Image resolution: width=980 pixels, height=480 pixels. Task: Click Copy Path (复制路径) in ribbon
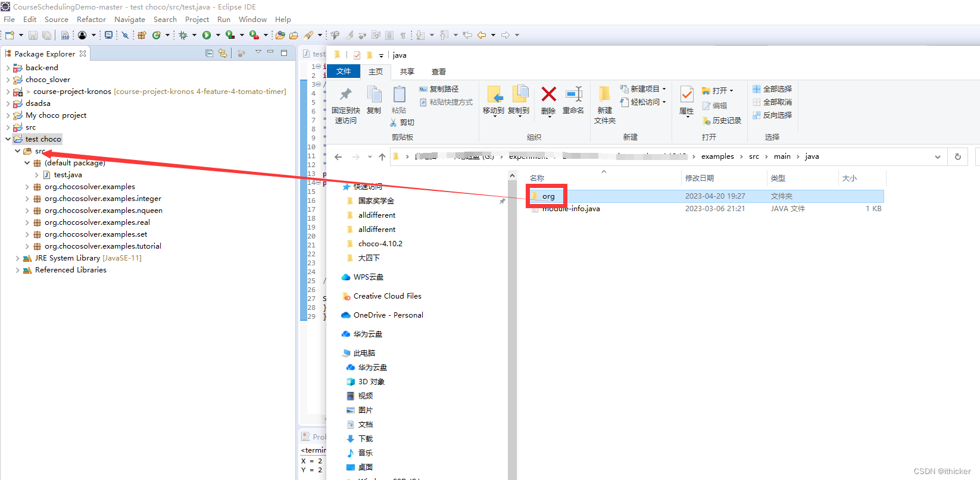[x=439, y=89]
